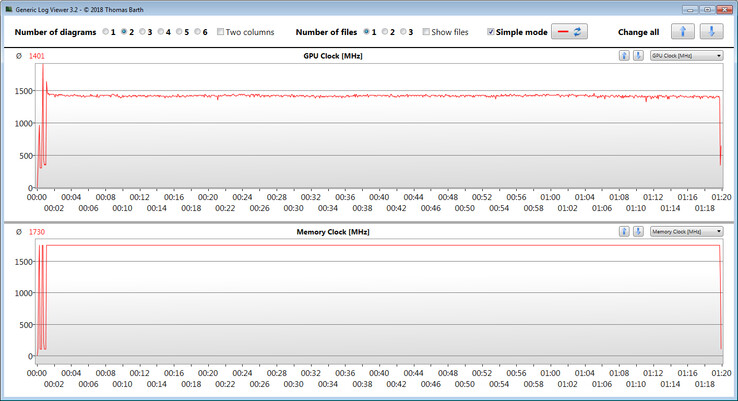The width and height of the screenshot is (738, 401).
Task: Select 2 diagrams radio button
Action: (x=124, y=32)
